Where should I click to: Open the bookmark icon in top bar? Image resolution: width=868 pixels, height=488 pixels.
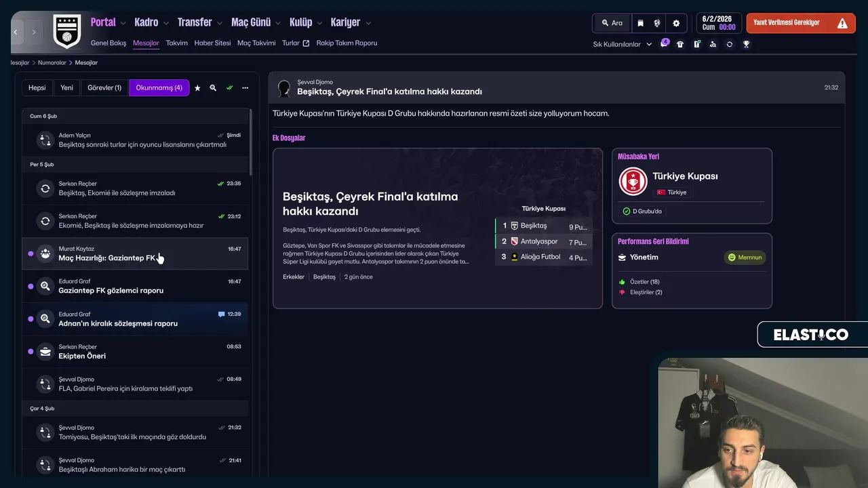[640, 23]
